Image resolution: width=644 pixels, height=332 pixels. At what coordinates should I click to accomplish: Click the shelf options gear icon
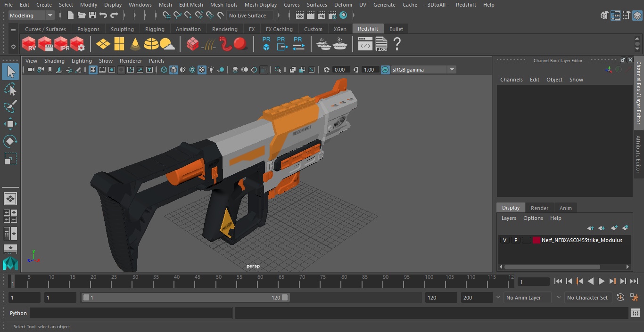[13, 47]
